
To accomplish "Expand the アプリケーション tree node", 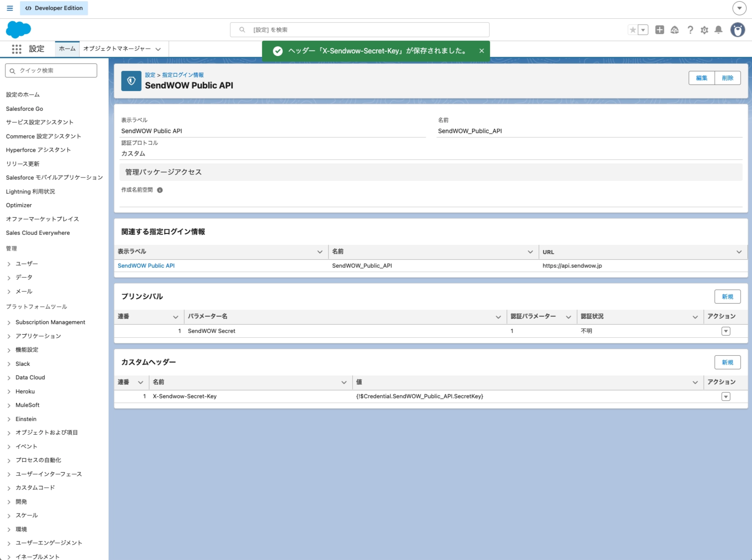I will click(9, 336).
